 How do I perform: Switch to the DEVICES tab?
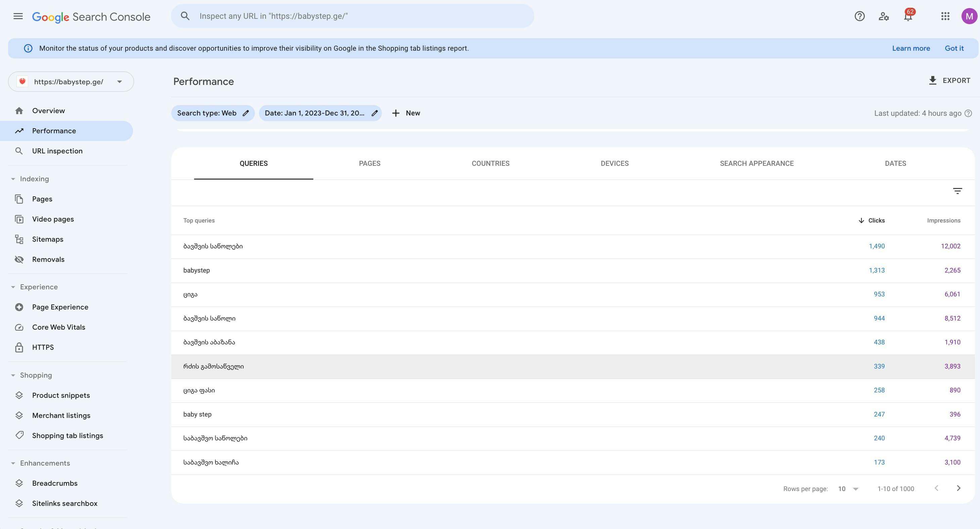point(614,163)
